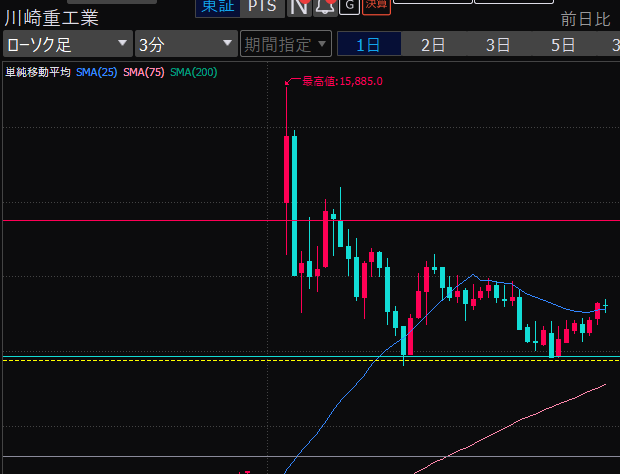
Task: Click the 前日比 label
Action: point(585,18)
